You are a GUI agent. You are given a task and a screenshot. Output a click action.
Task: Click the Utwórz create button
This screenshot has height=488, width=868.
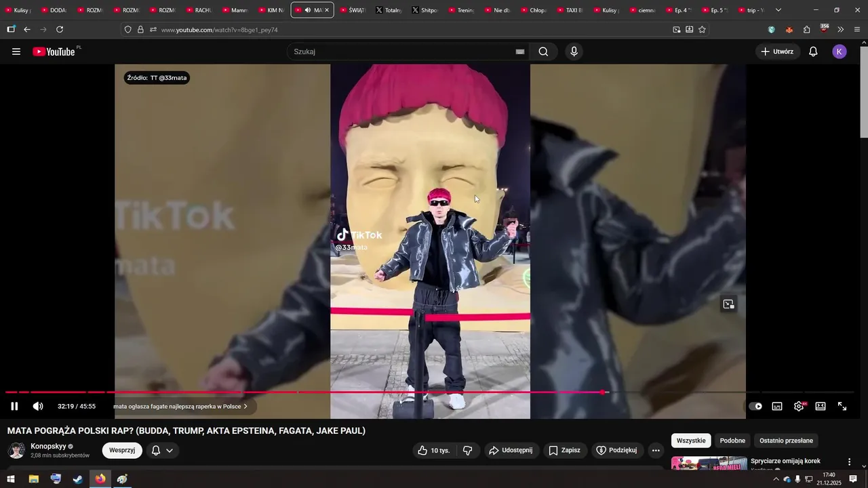pos(778,52)
